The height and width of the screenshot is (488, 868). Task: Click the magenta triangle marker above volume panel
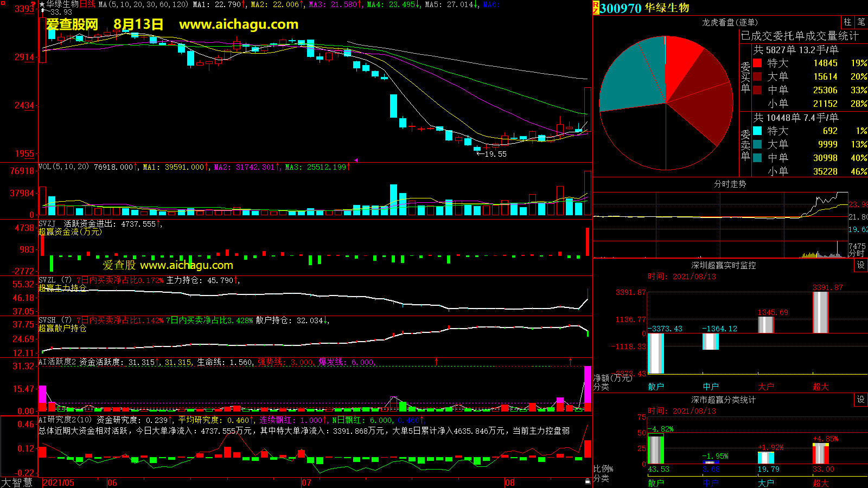pyautogui.click(x=356, y=160)
